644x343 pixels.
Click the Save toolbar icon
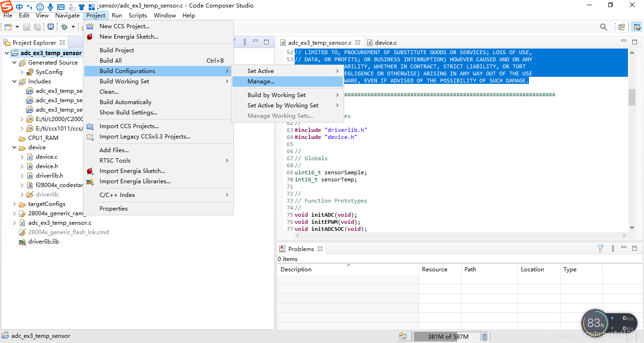click(x=26, y=27)
